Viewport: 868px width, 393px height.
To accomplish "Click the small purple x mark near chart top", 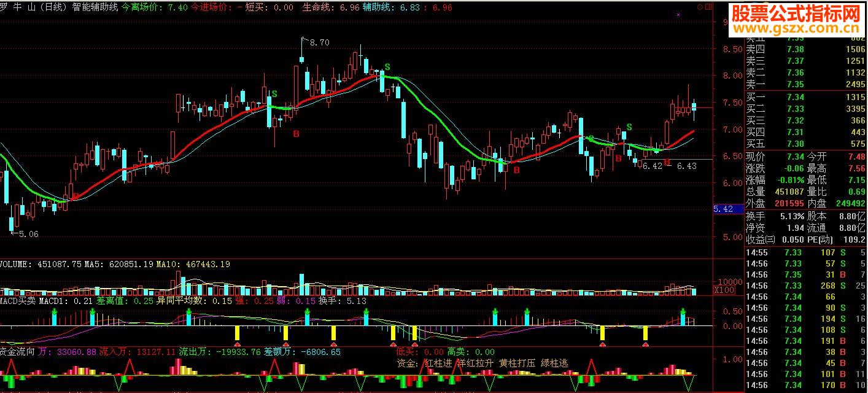I will (x=678, y=14).
